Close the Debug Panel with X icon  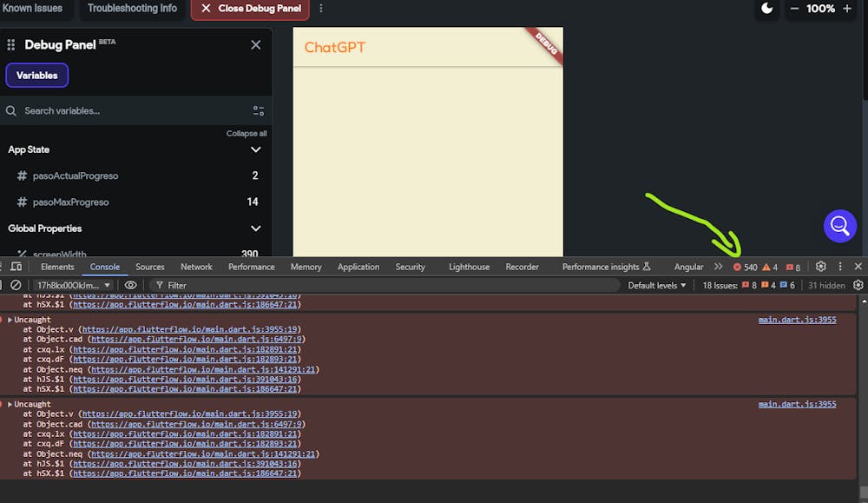click(x=255, y=45)
